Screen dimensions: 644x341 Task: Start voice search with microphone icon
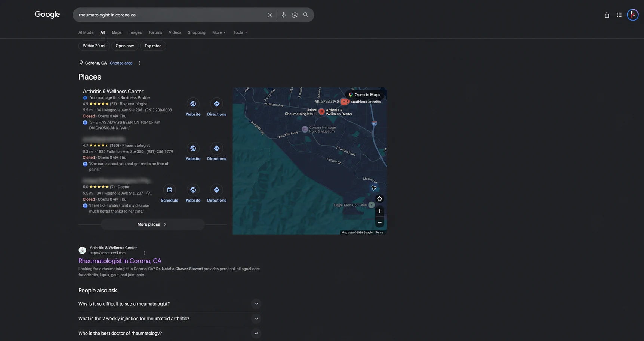click(x=283, y=15)
